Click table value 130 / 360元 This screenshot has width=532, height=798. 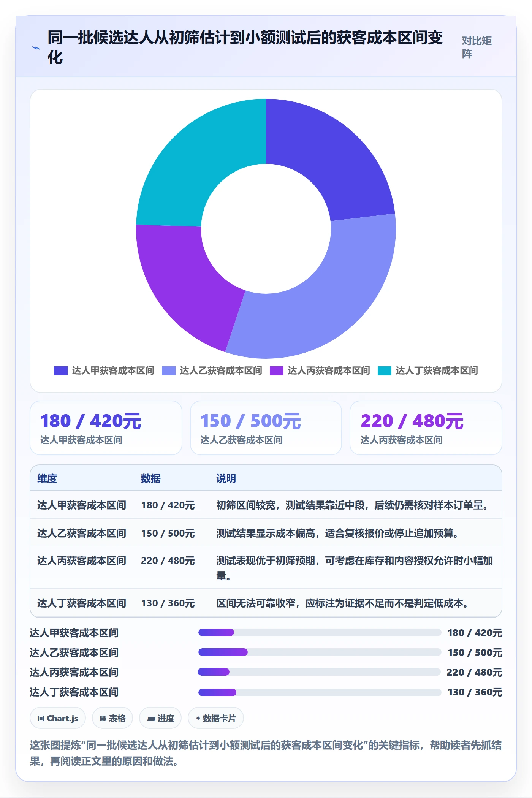[168, 603]
